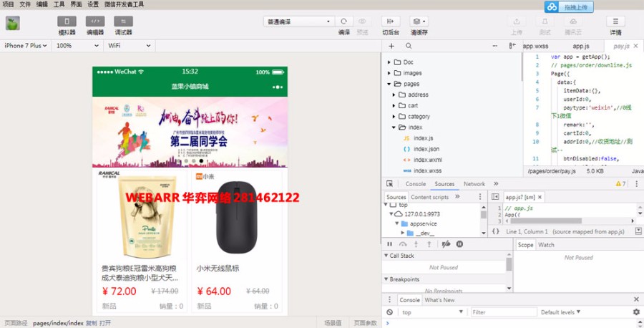Open the index.wxss file
The width and height of the screenshot is (644, 328).
[428, 170]
